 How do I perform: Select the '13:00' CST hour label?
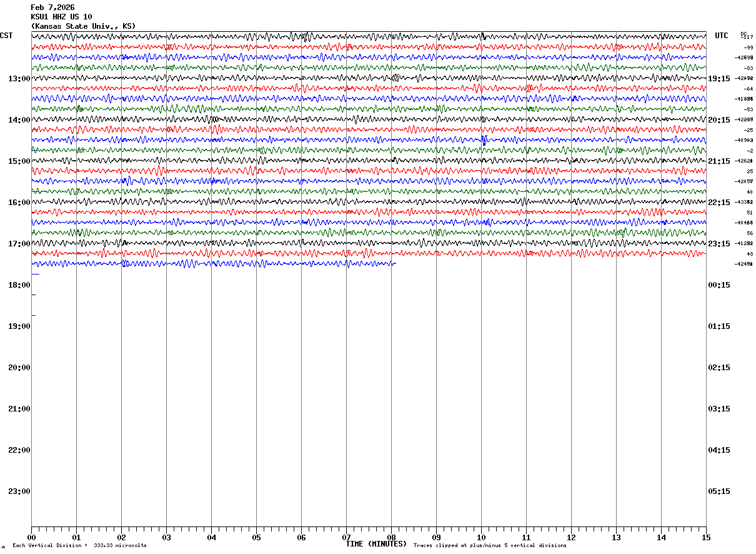pos(19,79)
